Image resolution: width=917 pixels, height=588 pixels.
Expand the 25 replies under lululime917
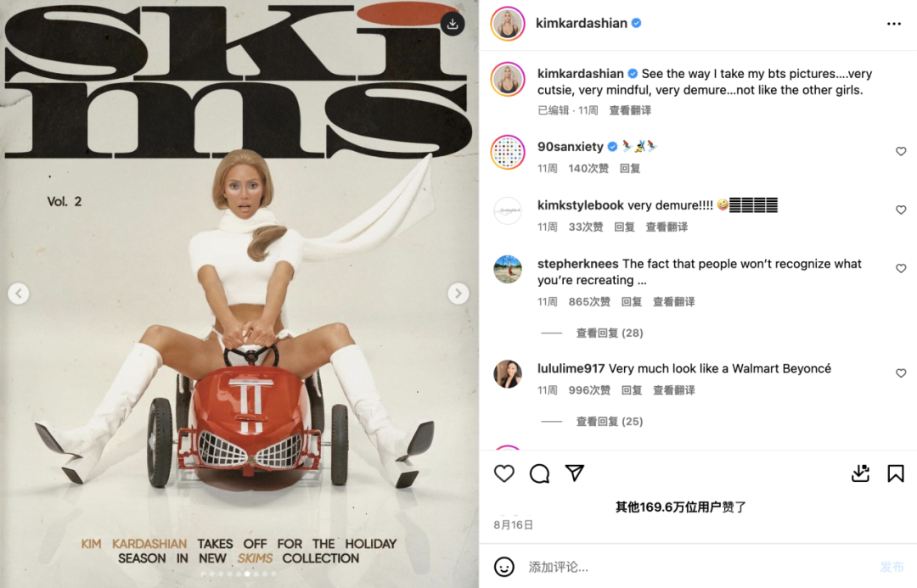610,422
